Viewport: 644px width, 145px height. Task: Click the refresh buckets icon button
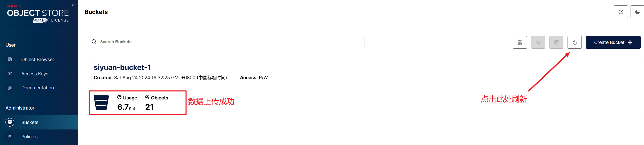575,42
